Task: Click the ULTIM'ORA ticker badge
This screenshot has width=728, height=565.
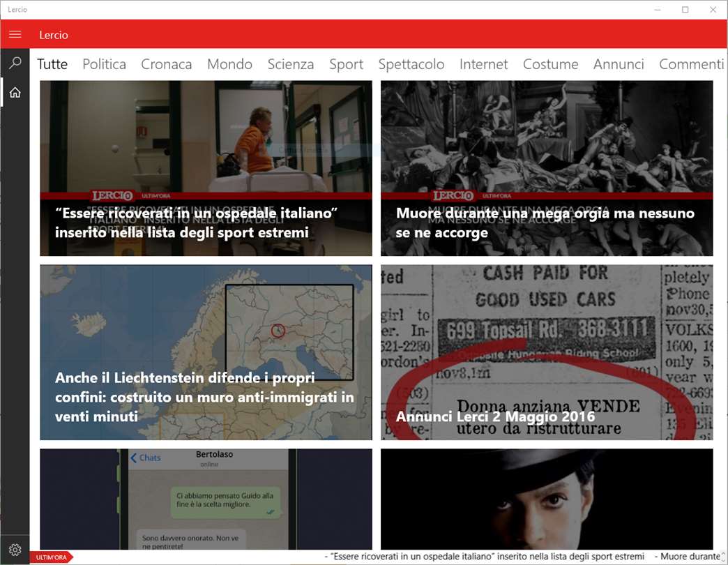Action: pos(51,557)
